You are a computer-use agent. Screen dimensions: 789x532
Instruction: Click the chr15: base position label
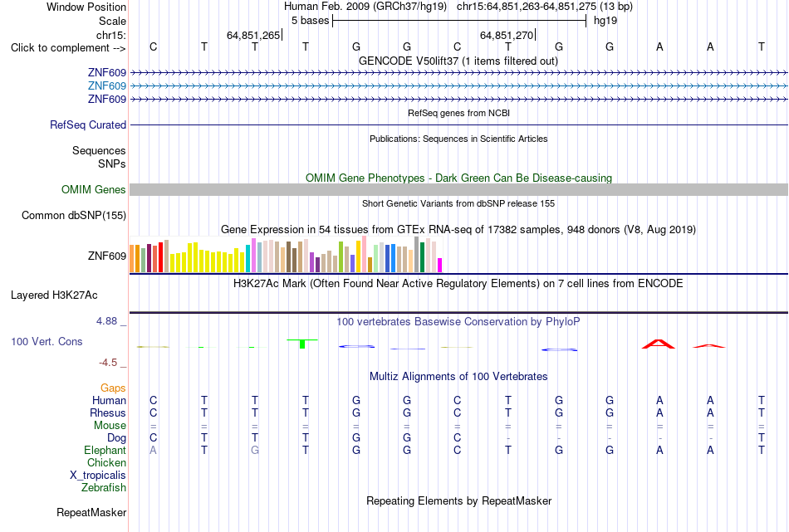tap(110, 35)
